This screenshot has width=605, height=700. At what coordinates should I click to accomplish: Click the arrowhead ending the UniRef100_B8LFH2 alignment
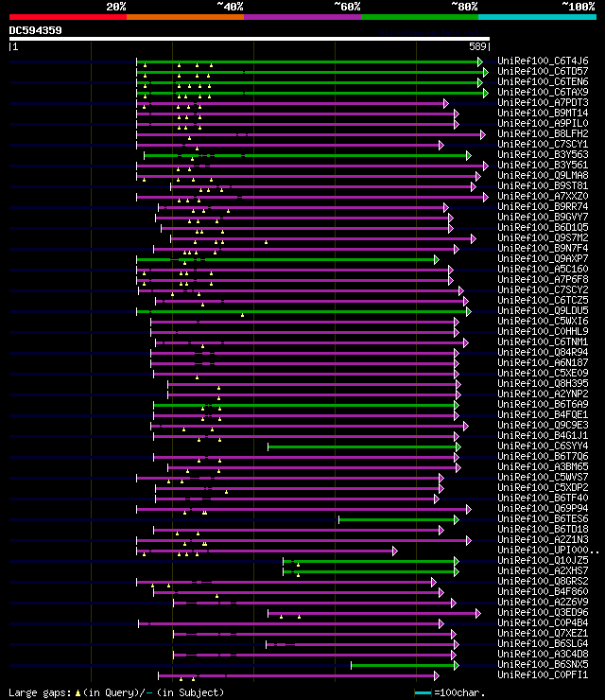pyautogui.click(x=482, y=135)
